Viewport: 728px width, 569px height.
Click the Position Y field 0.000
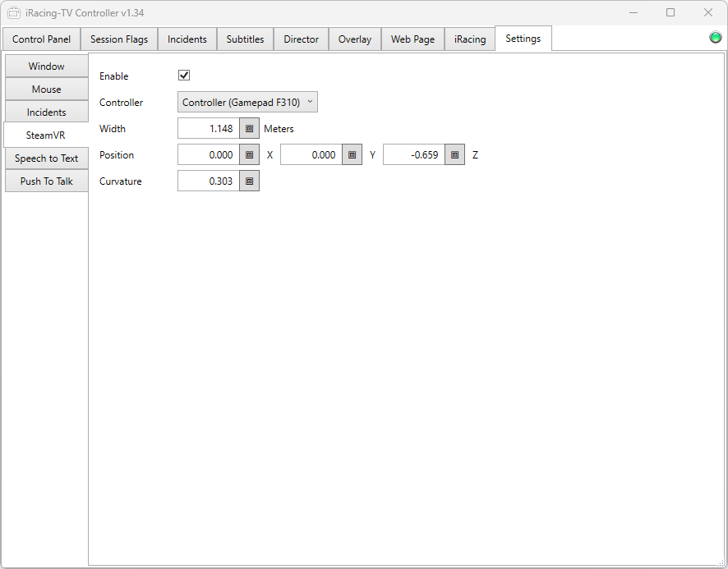[x=311, y=155]
